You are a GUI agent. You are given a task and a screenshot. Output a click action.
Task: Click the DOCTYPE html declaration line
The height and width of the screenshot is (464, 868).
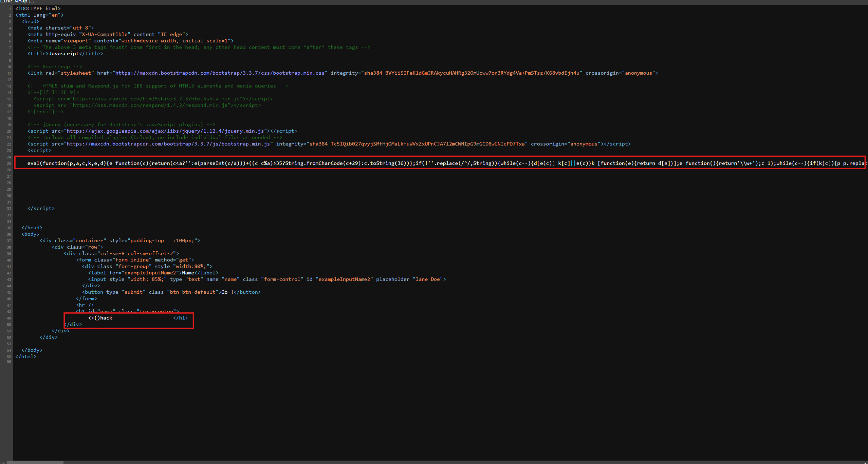click(38, 8)
